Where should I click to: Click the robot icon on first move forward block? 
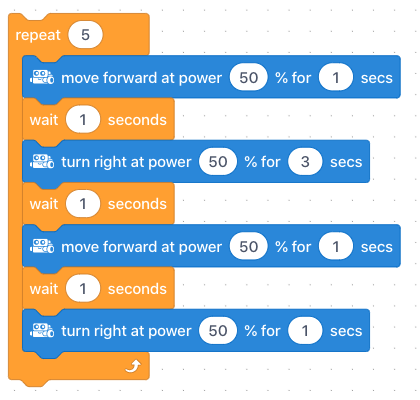point(42,77)
